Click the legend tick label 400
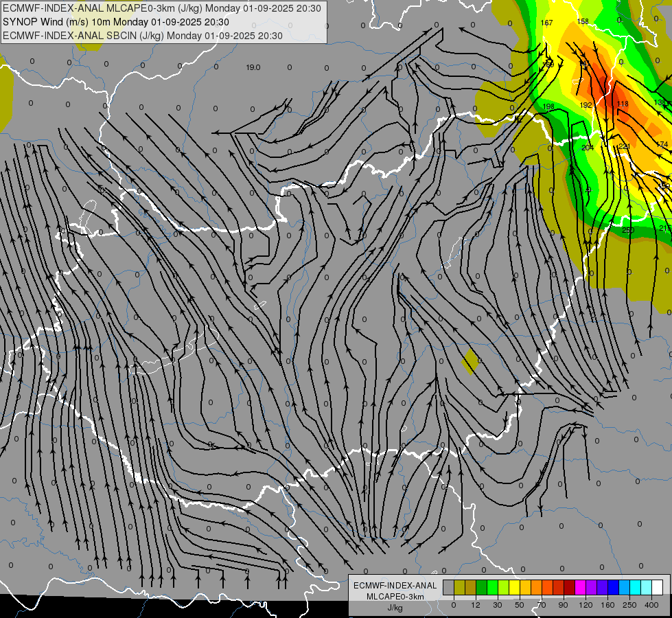This screenshot has height=618, width=672. tap(651, 605)
